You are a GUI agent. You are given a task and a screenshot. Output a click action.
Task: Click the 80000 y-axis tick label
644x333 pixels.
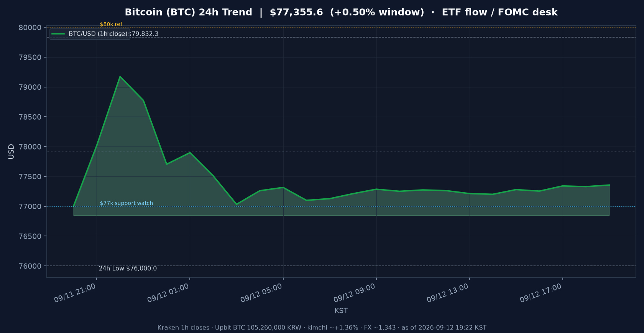[x=30, y=28]
